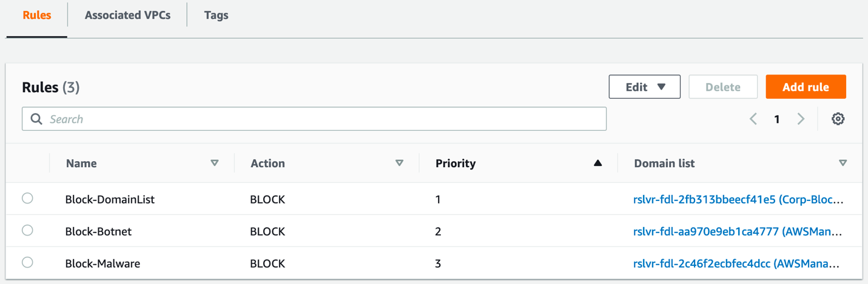Click page number 1 in pagination
Screen dimensions: 868x284
click(x=776, y=119)
